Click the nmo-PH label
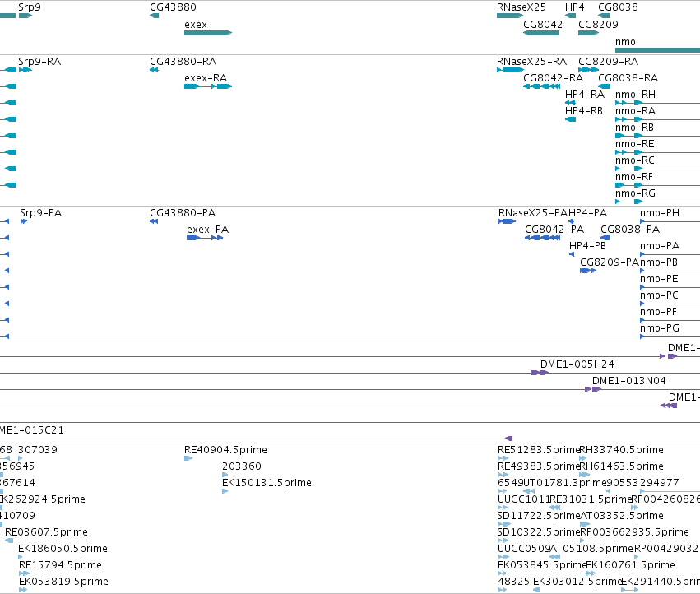 660,213
